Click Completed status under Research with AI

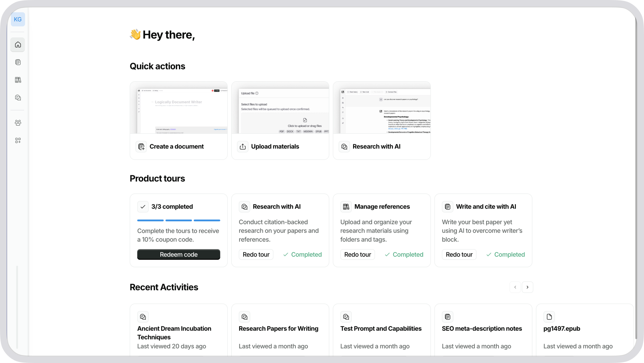(302, 254)
